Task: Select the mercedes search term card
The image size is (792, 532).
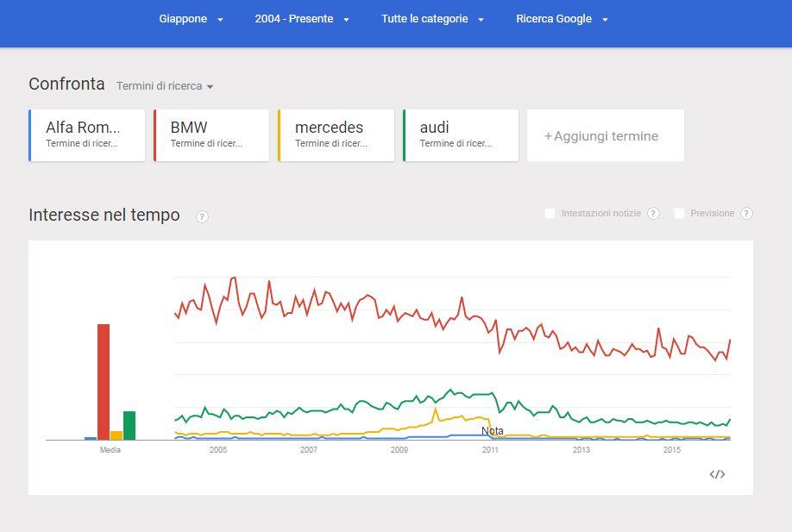Action: click(x=336, y=135)
